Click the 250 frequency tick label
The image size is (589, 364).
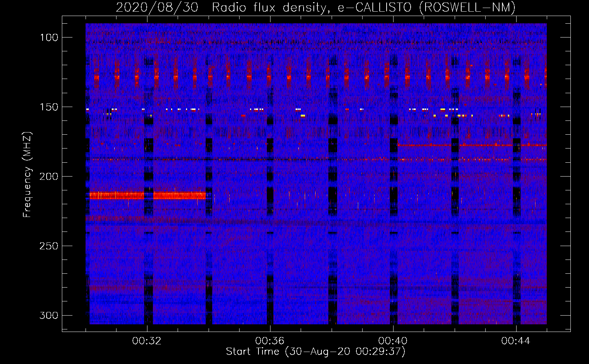click(48, 246)
